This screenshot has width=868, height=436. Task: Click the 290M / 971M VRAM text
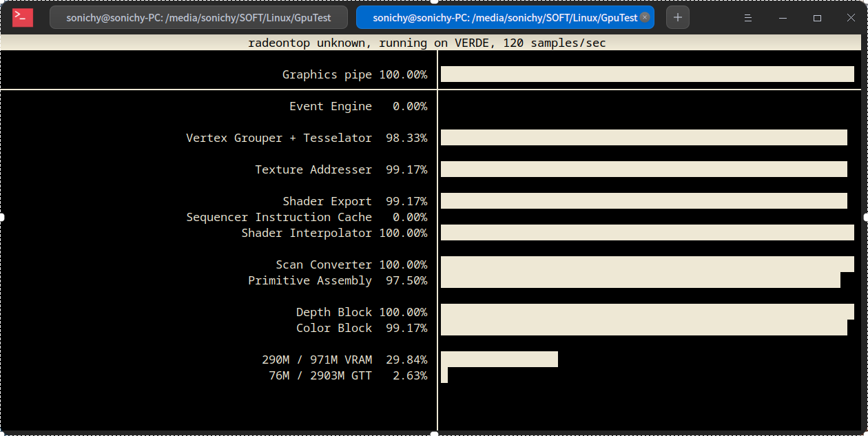317,360
